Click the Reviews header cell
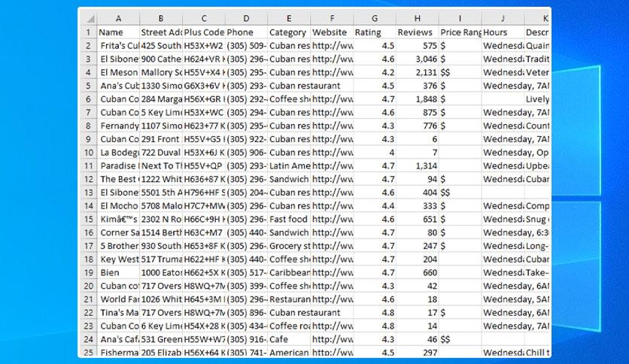 pyautogui.click(x=417, y=32)
